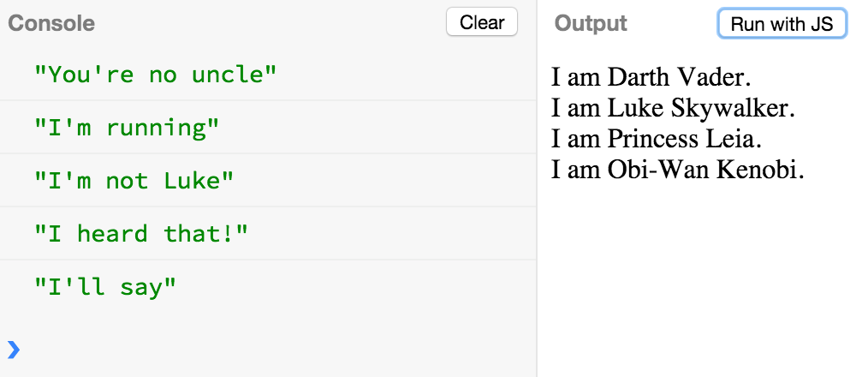This screenshot has height=377, width=868.
Task: Click the word "Kenobi" in the output
Action: tap(761, 171)
